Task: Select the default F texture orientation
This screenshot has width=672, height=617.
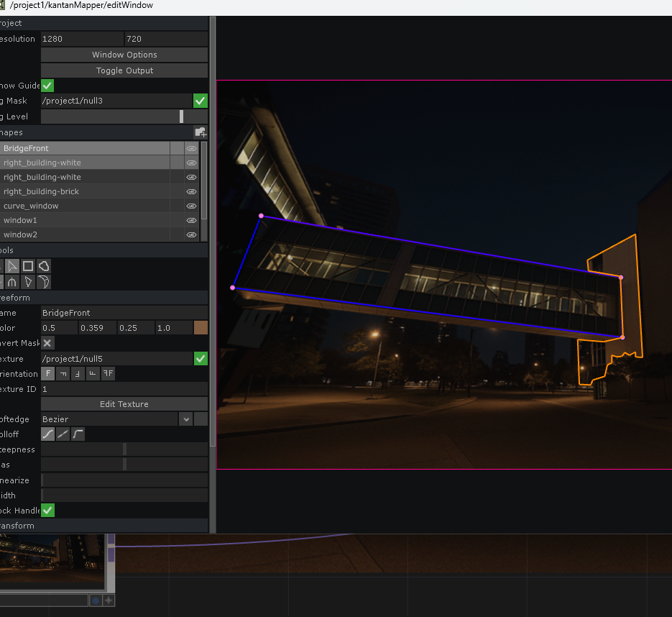Action: (47, 373)
